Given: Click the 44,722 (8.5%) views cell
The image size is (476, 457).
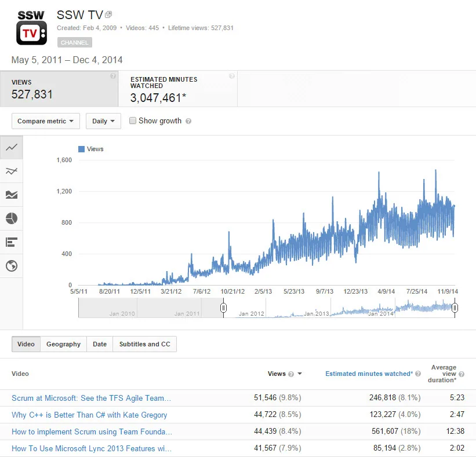Looking at the screenshot, I should (x=278, y=415).
